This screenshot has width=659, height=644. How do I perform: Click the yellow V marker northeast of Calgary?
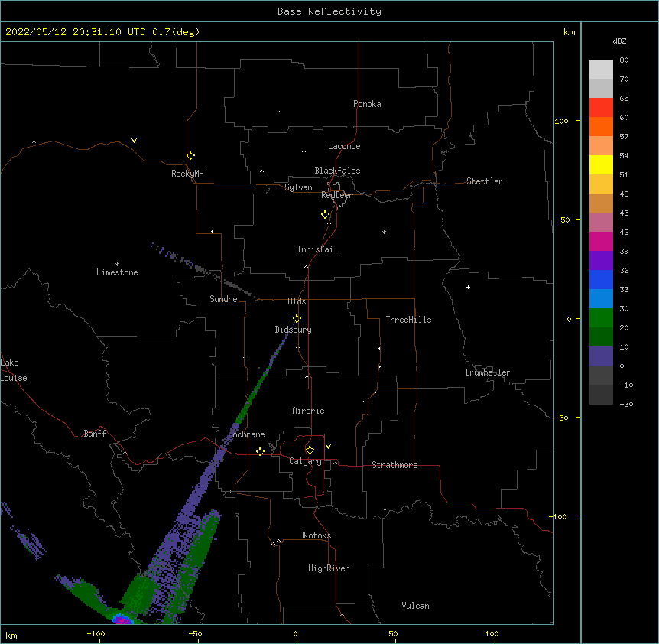point(328,447)
